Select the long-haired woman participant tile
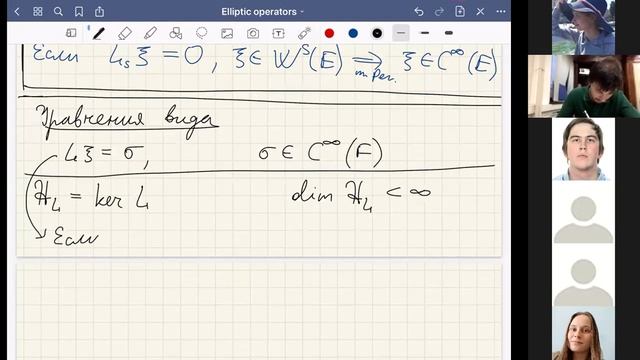 [584, 334]
